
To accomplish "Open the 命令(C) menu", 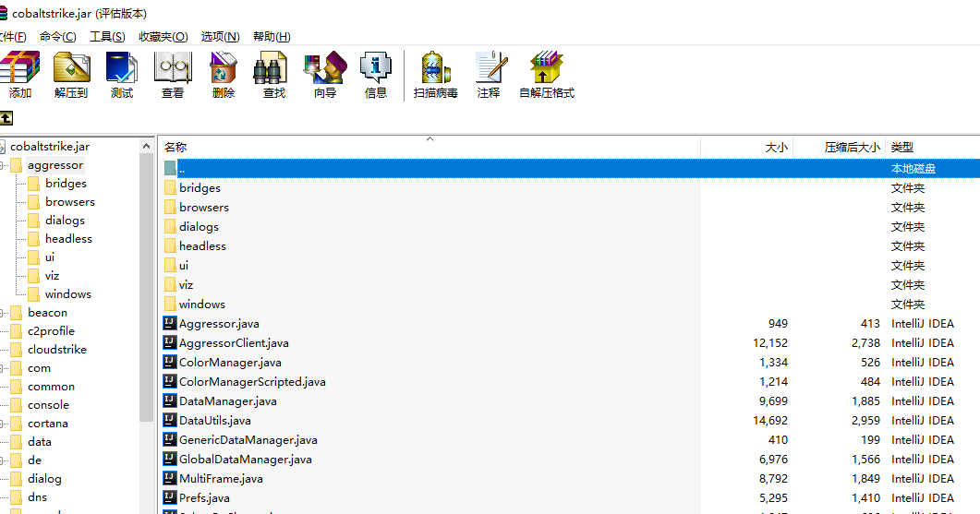I will click(57, 37).
